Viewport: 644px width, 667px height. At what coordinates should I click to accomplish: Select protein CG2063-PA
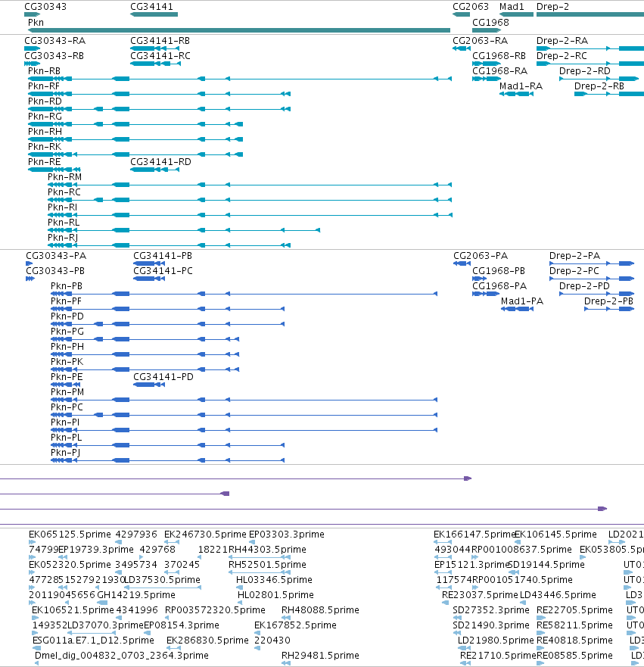tap(462, 263)
